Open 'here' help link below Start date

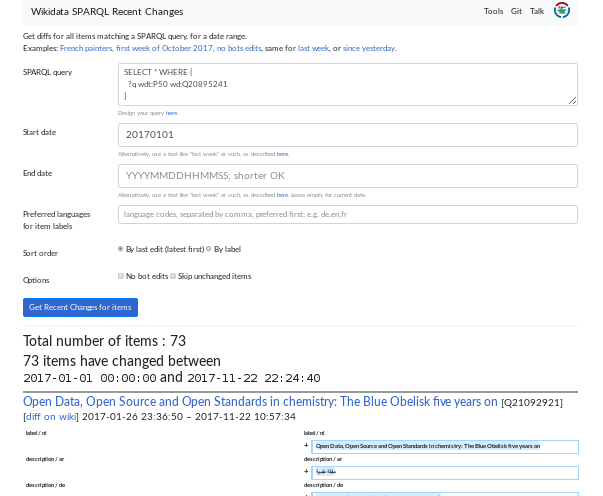click(x=282, y=154)
